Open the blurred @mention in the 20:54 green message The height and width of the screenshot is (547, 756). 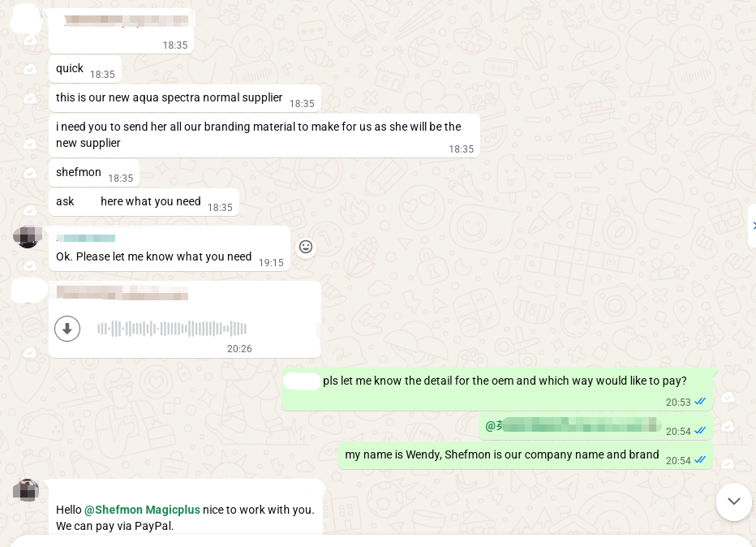(573, 425)
